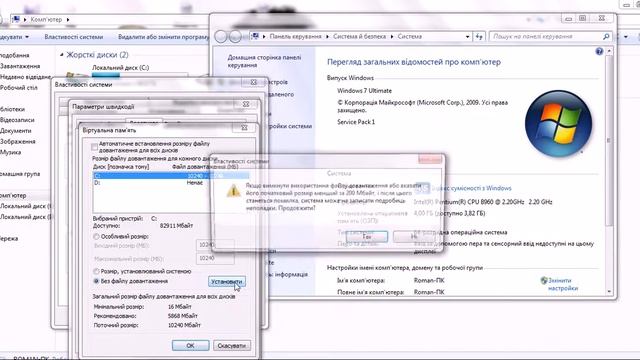Click the yellow warning triangle icon

click(x=233, y=191)
